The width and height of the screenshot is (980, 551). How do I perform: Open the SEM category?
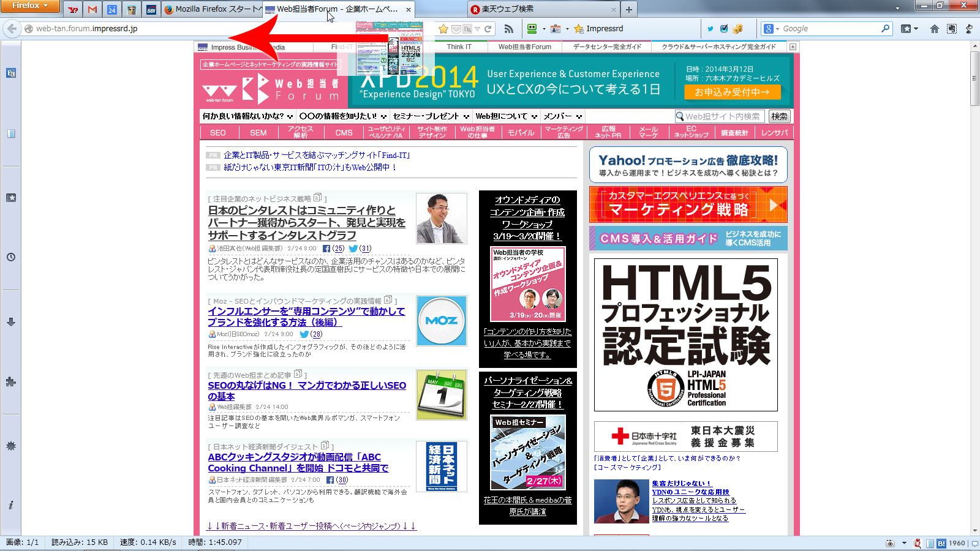tap(258, 132)
